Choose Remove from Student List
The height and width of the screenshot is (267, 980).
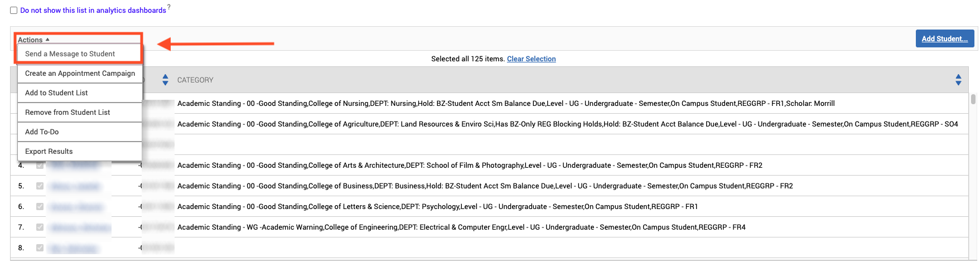tap(80, 113)
